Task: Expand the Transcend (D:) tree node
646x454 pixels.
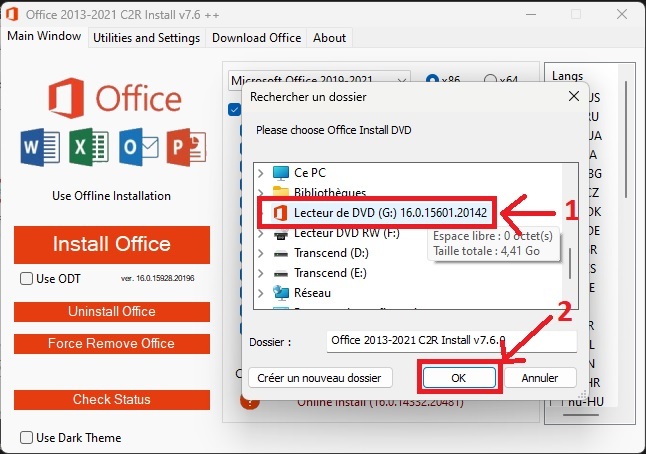Action: (x=261, y=253)
